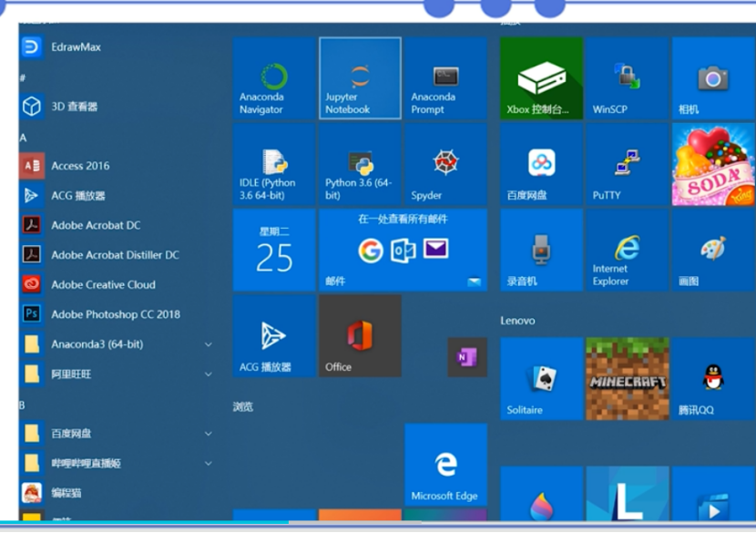The height and width of the screenshot is (533, 756).
Task: Open the ACG 播放器 tile
Action: click(x=274, y=336)
